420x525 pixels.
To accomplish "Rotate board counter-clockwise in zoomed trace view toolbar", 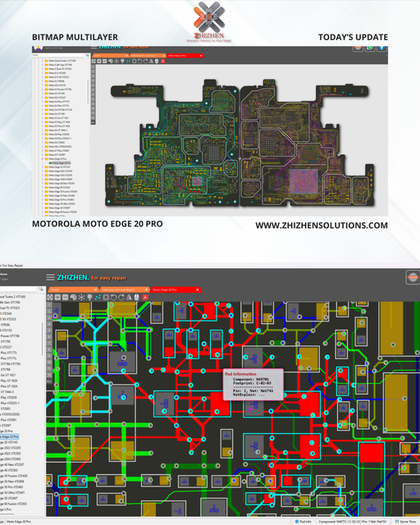I will (x=113, y=297).
